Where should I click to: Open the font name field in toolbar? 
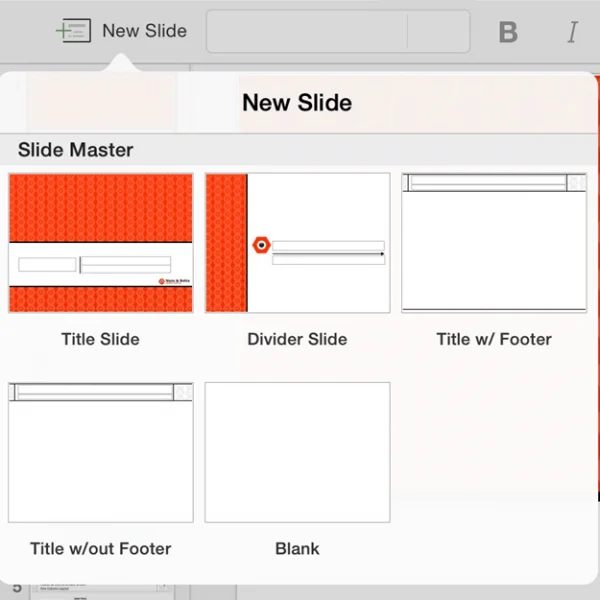307,31
